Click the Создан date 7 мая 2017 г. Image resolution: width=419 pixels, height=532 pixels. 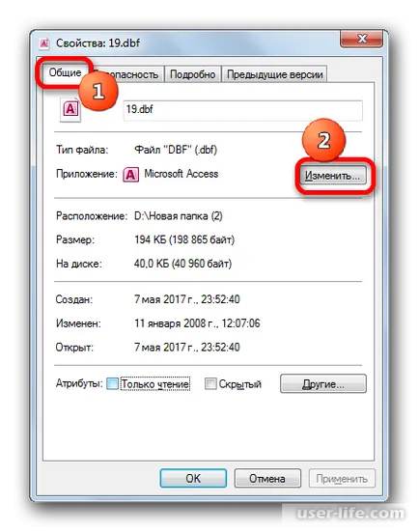tap(187, 299)
